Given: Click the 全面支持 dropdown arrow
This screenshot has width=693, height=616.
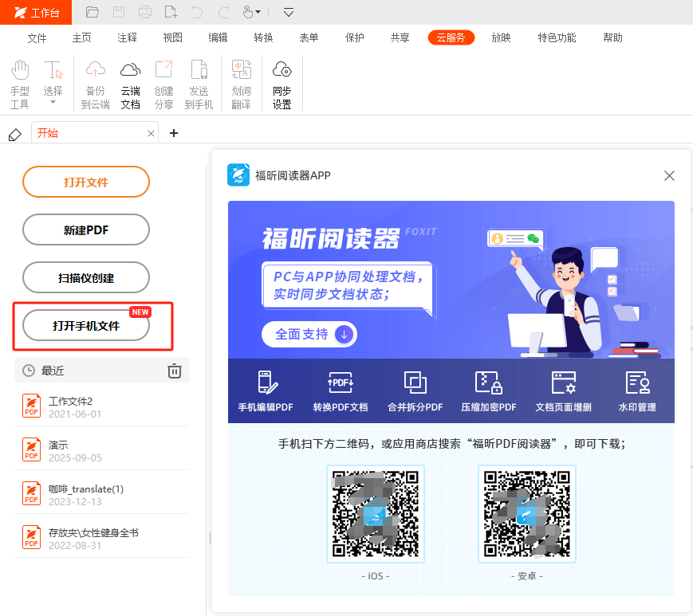Looking at the screenshot, I should [343, 335].
